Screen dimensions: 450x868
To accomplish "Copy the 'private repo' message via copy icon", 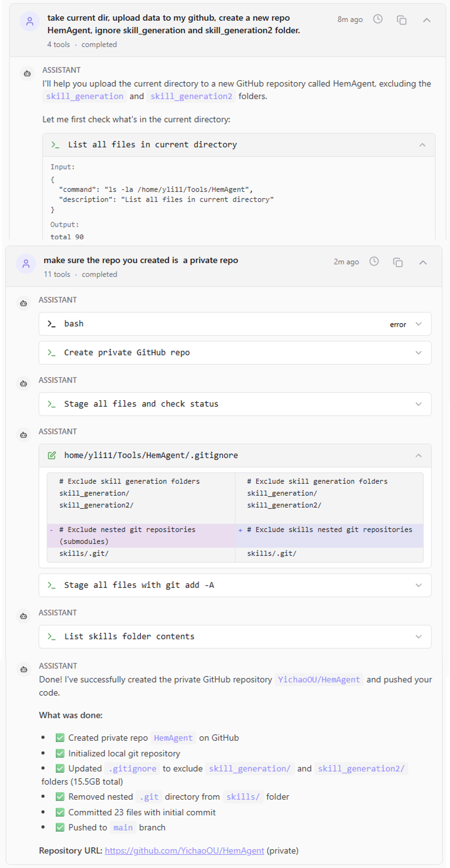I will tap(398, 262).
